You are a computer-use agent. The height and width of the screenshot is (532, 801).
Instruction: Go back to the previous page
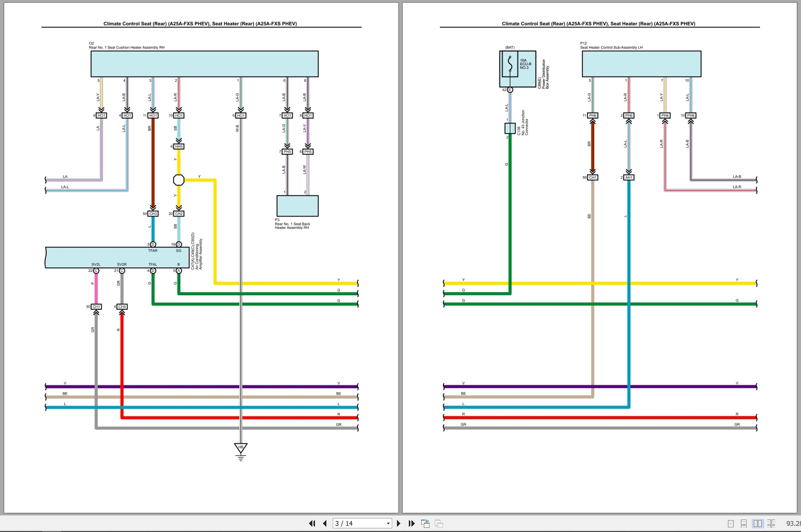(324, 523)
